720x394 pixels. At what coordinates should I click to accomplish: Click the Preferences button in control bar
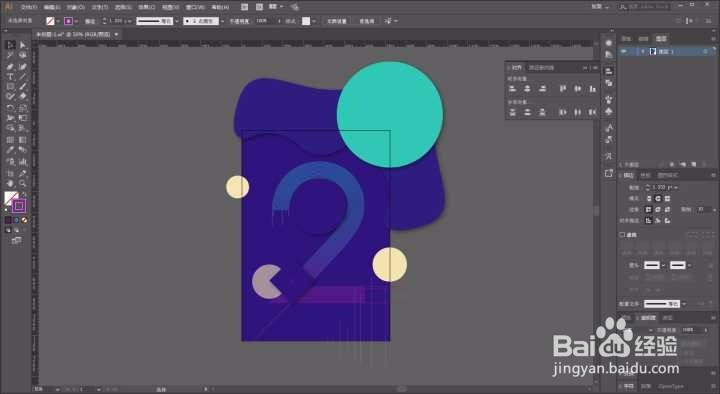pos(366,21)
